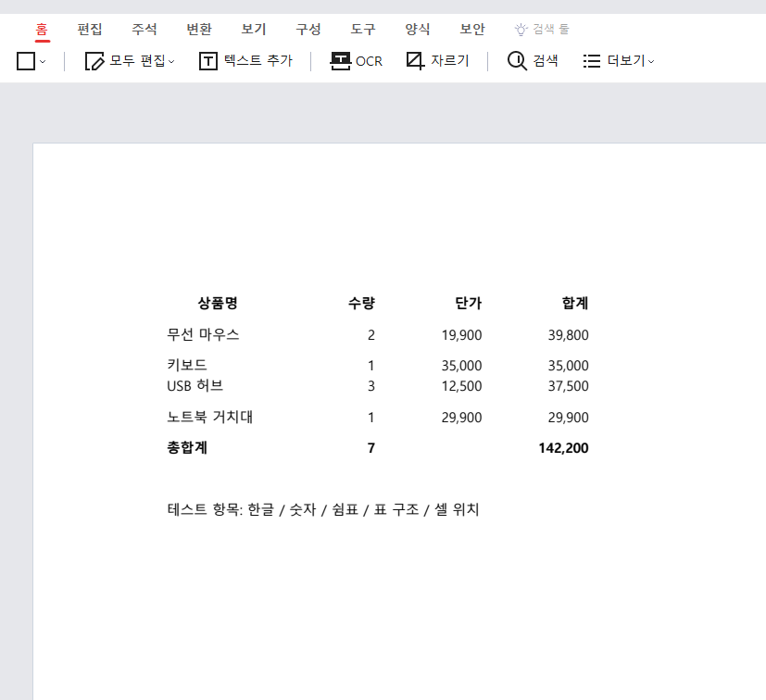Click the quantity 3 for USB 허브
766x700 pixels.
pos(371,386)
